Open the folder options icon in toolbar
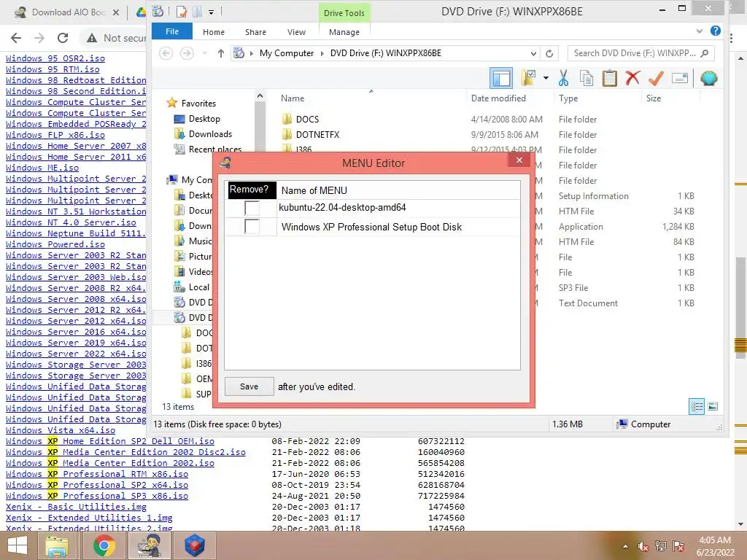The width and height of the screenshot is (747, 560). click(528, 78)
